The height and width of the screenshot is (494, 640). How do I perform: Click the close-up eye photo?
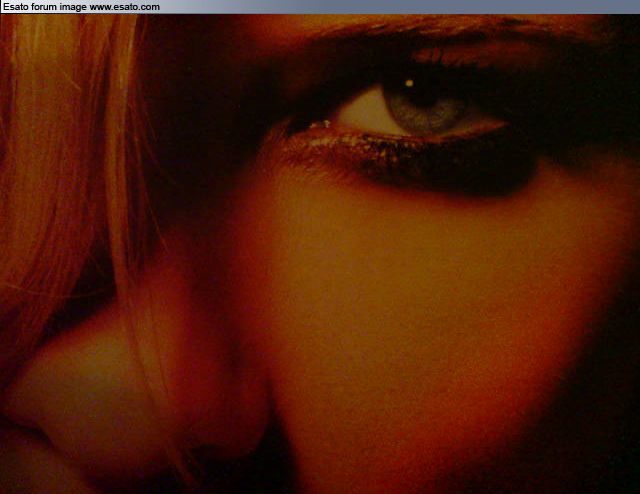coord(320,254)
